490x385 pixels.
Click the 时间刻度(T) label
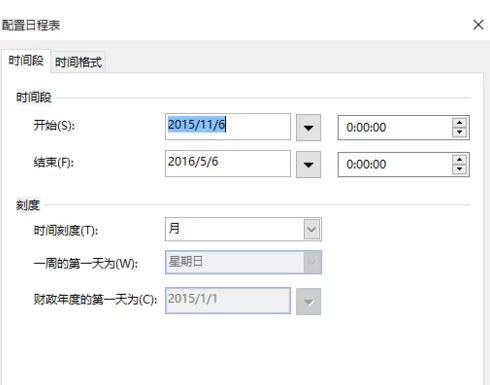point(66,231)
